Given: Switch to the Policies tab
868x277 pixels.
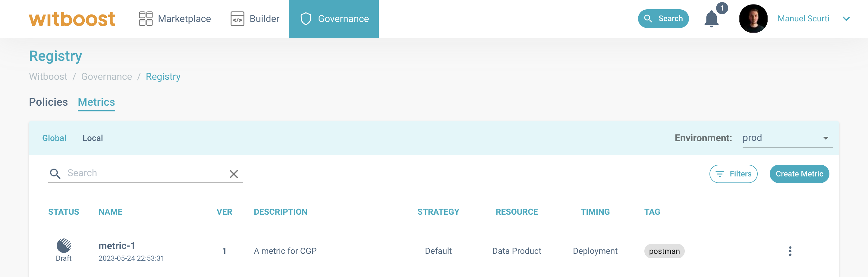Looking at the screenshot, I should (x=48, y=102).
